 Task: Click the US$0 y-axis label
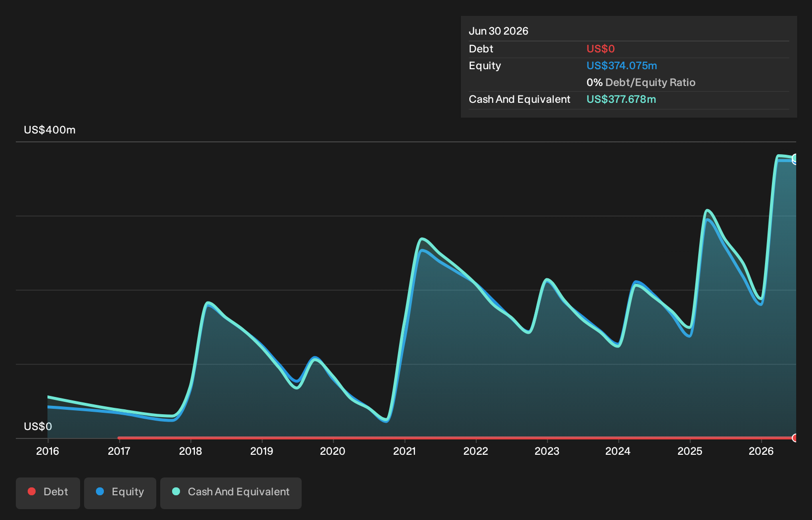click(38, 426)
